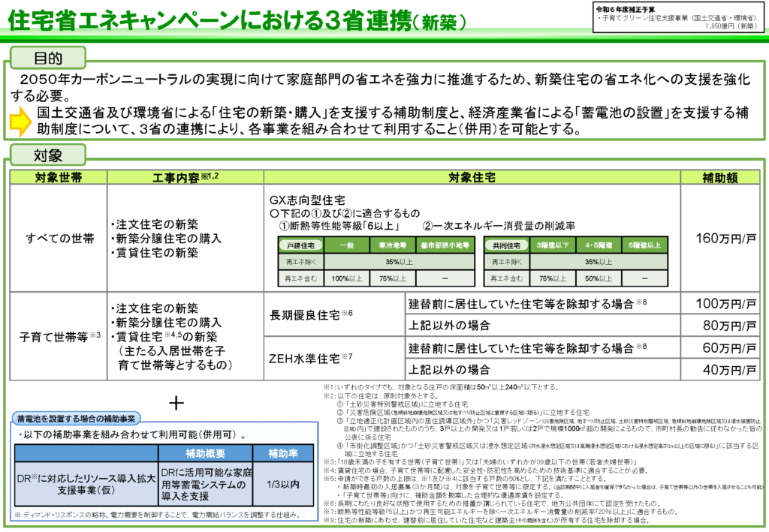Click the 対象住宅 column header
The height and width of the screenshot is (532, 769).
[472, 177]
